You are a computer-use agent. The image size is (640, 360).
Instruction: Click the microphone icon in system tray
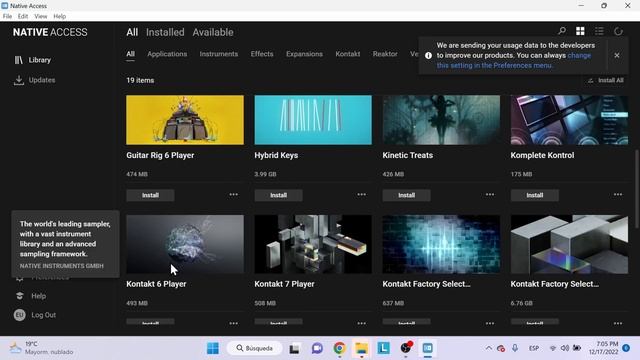pyautogui.click(x=515, y=348)
